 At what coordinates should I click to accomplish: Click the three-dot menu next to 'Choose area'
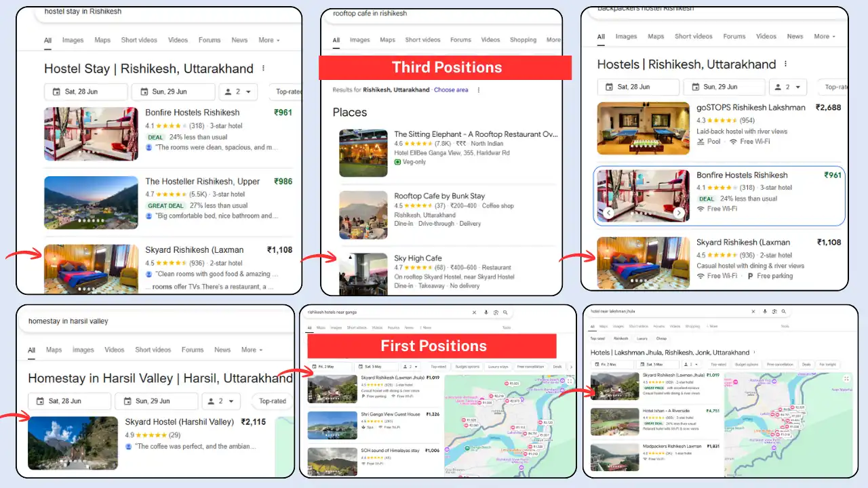[479, 90]
